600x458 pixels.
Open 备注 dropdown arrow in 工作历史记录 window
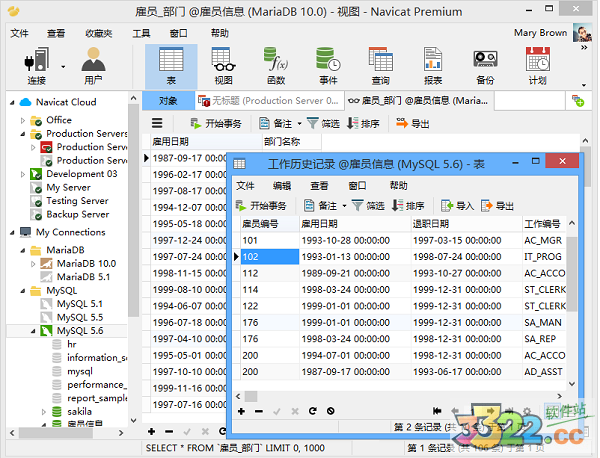344,206
